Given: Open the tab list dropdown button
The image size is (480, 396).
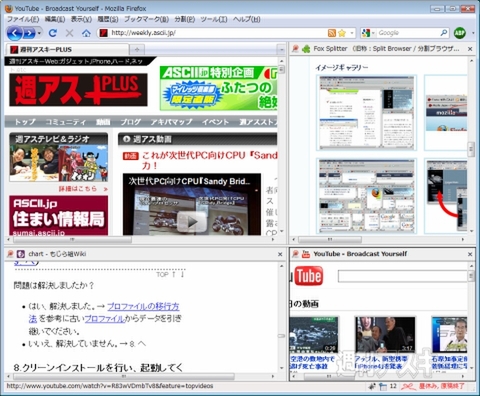Looking at the screenshot, I should [x=281, y=50].
